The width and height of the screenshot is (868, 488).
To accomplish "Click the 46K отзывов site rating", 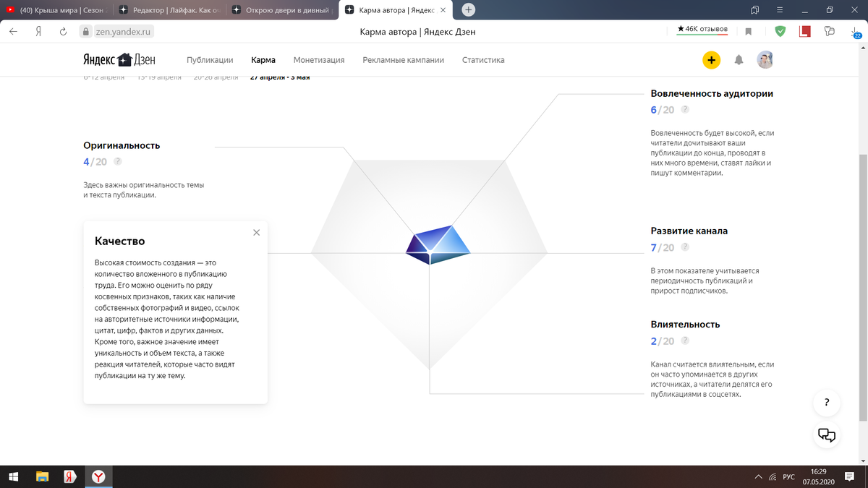I will [702, 30].
